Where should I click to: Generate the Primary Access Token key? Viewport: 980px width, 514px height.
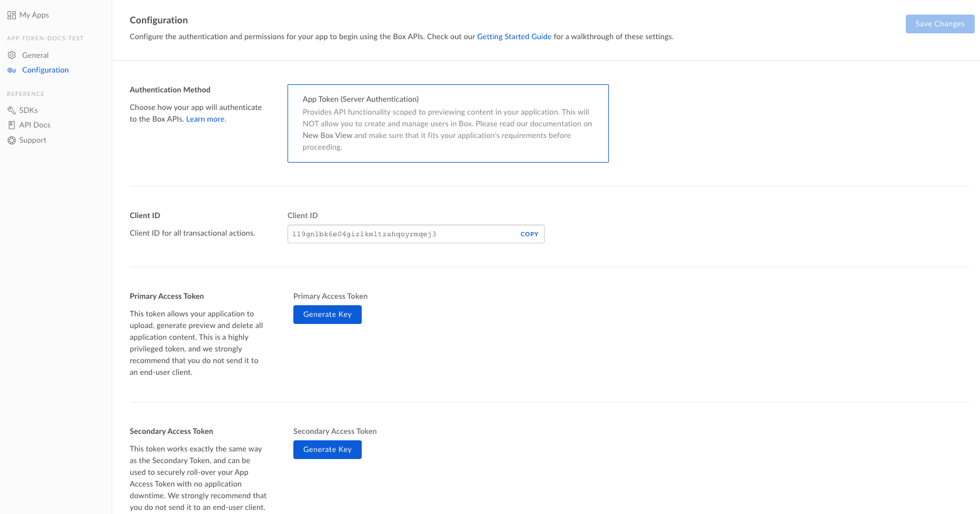pyautogui.click(x=327, y=315)
